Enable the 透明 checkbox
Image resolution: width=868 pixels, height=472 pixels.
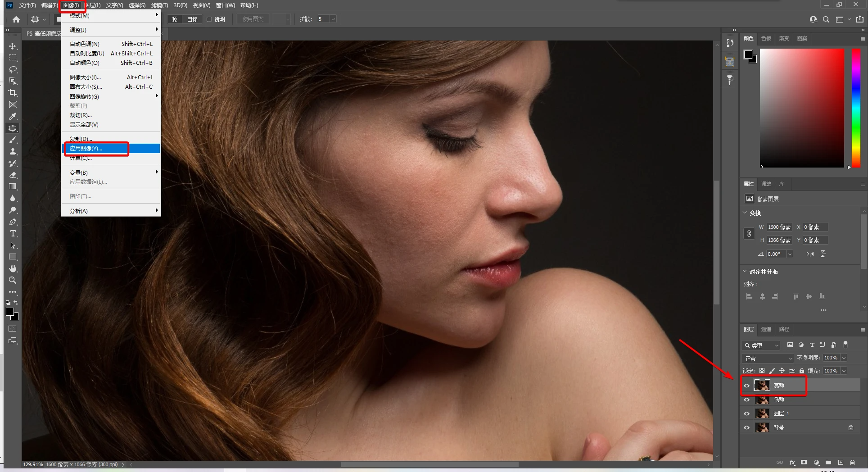209,19
